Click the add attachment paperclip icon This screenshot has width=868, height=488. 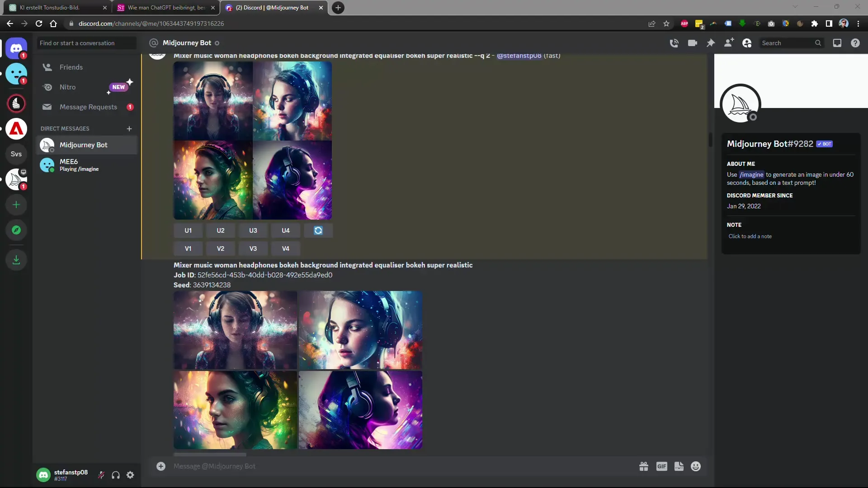[161, 466]
